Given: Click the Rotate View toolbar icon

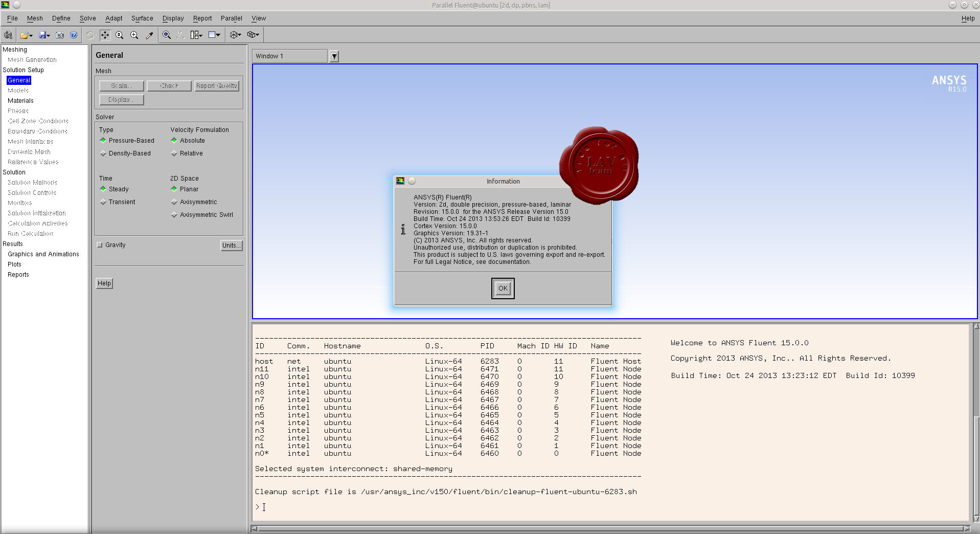Looking at the screenshot, I should coord(90,35).
